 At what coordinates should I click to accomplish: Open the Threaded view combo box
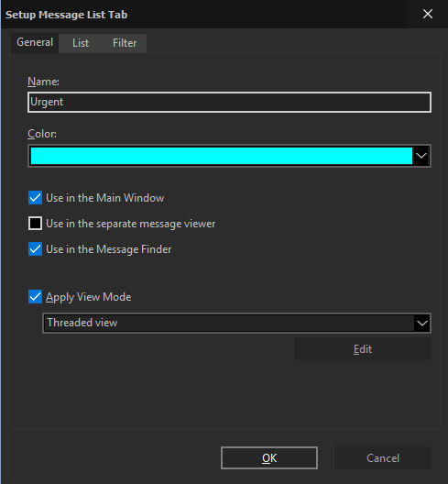236,323
